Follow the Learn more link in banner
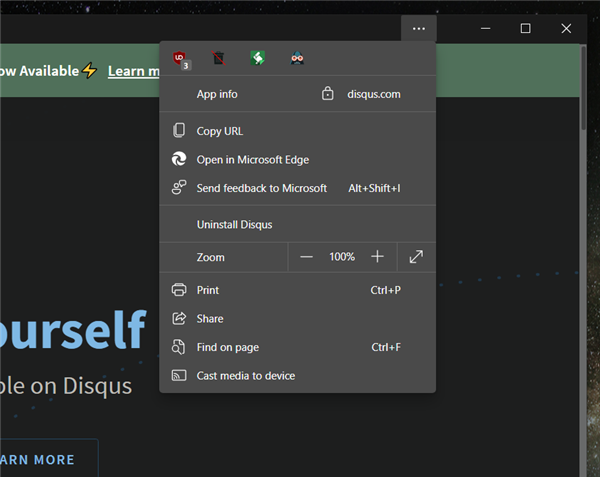The width and height of the screenshot is (600, 477). coord(133,71)
